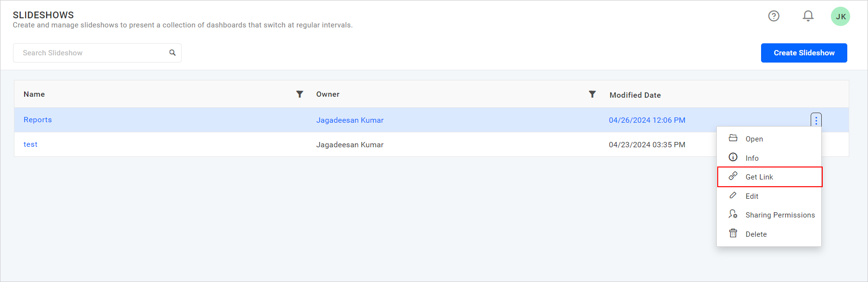This screenshot has width=868, height=282.
Task: Click the search magnifier icon
Action: point(172,53)
